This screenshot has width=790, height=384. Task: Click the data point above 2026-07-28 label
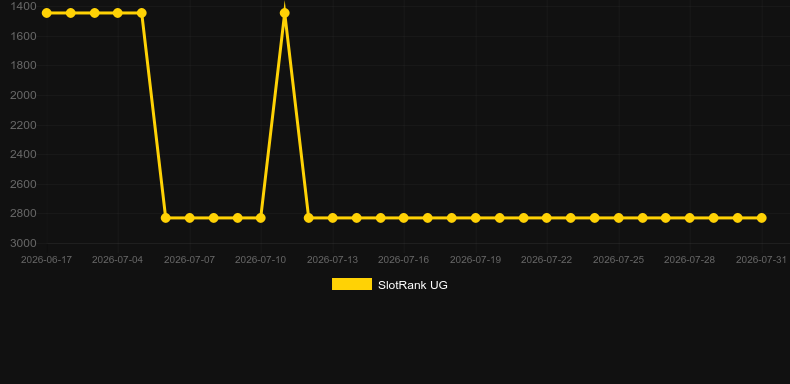pos(690,218)
